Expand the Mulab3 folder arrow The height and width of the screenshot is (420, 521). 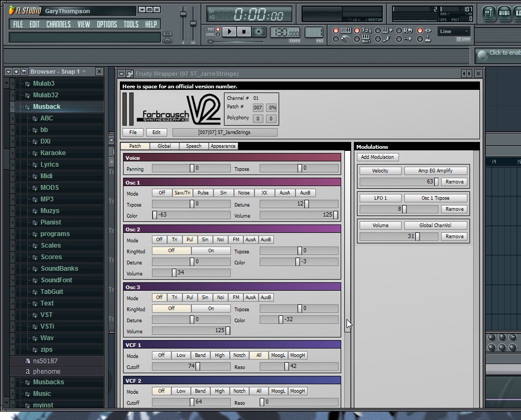pyautogui.click(x=12, y=84)
